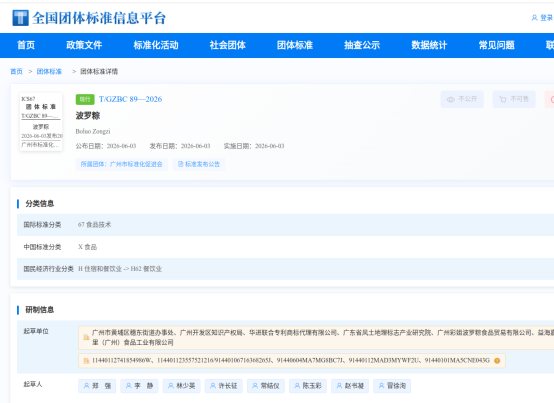Click 所属团体 广州市标准化促进会 tag

coord(122,164)
